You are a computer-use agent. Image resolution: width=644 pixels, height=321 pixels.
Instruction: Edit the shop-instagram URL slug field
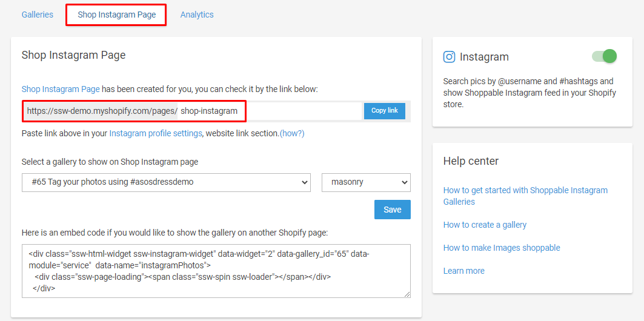coord(270,111)
